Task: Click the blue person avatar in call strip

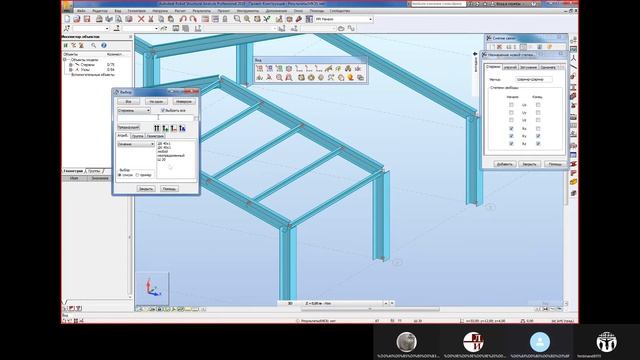Action: coord(540,342)
